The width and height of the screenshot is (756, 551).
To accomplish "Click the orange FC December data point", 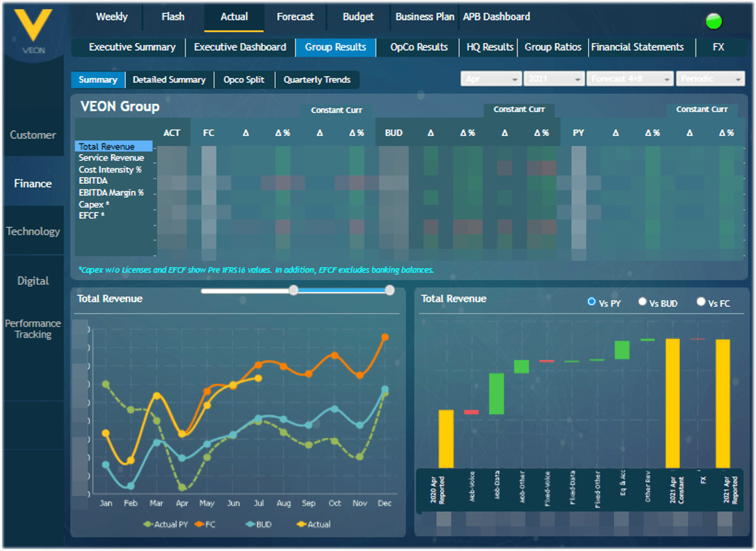I will tap(385, 337).
